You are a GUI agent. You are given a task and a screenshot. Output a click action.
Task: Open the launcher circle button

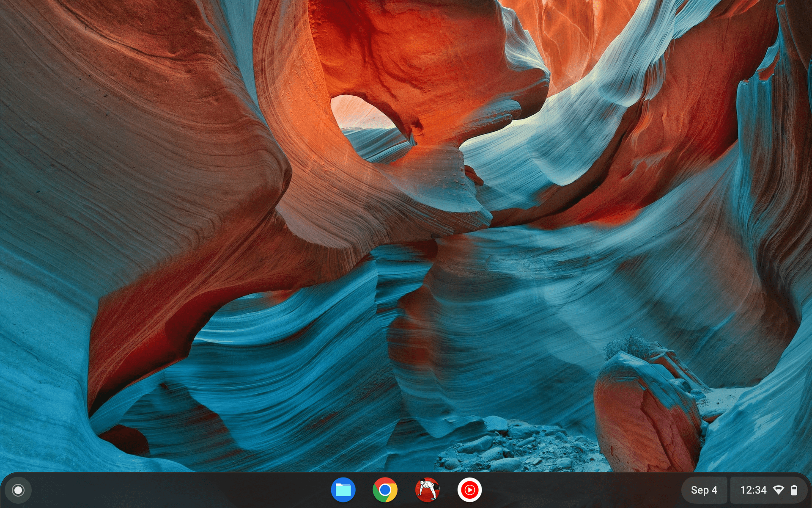18,490
